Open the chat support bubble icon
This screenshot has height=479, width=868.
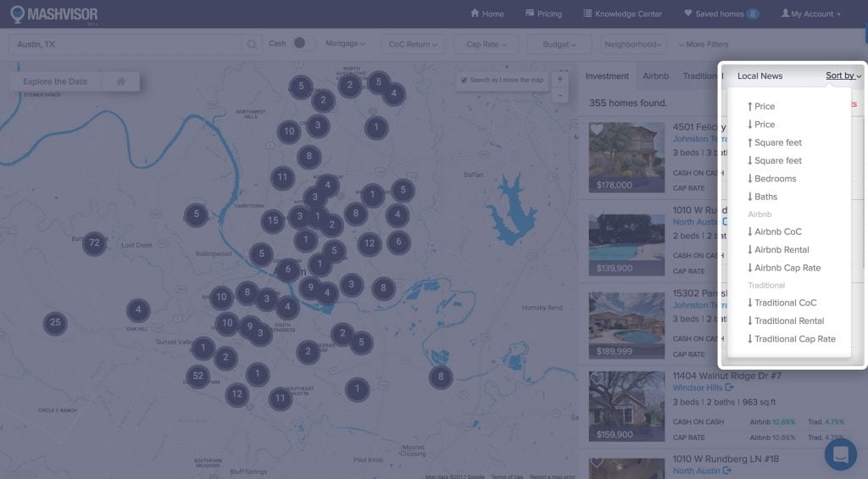pos(840,454)
